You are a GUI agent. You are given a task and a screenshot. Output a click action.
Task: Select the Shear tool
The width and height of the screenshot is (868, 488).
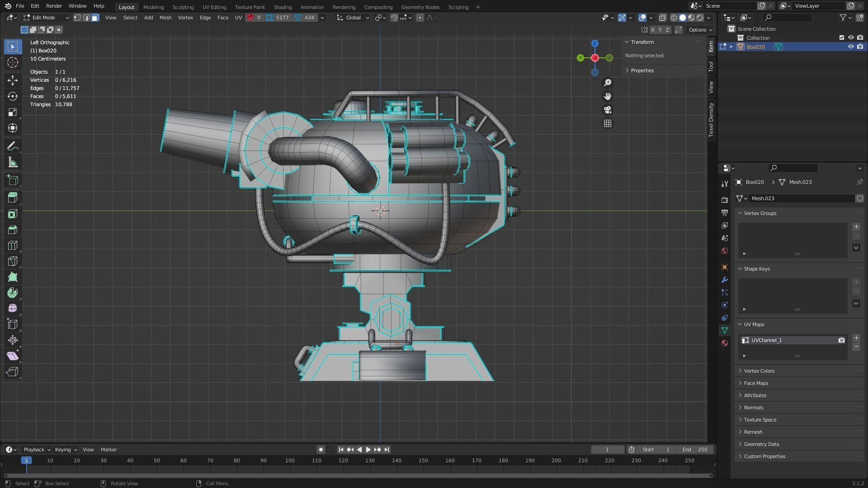(13, 356)
